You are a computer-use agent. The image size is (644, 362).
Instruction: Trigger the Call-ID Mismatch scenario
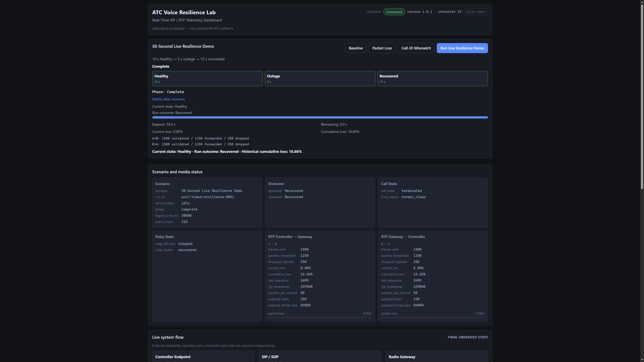coord(416,48)
